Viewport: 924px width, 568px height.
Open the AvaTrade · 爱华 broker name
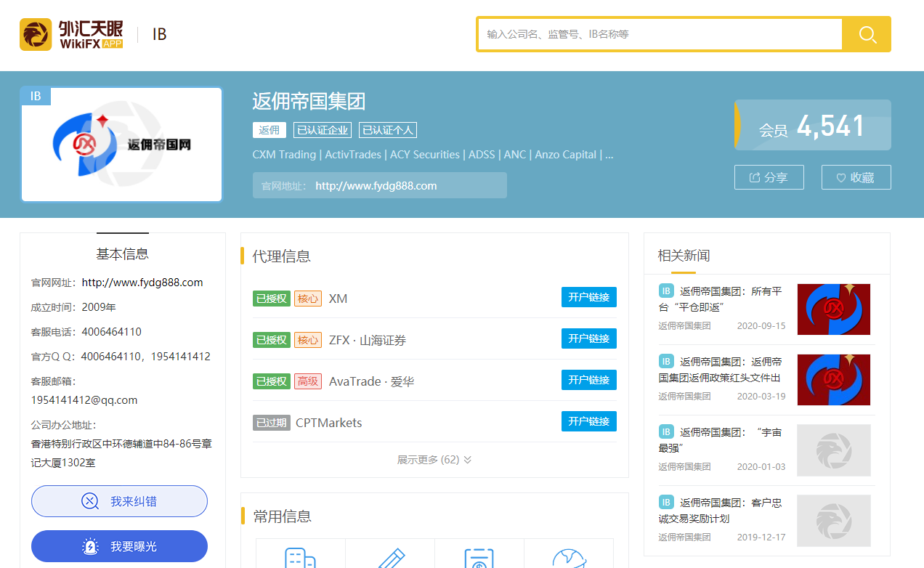(x=371, y=381)
